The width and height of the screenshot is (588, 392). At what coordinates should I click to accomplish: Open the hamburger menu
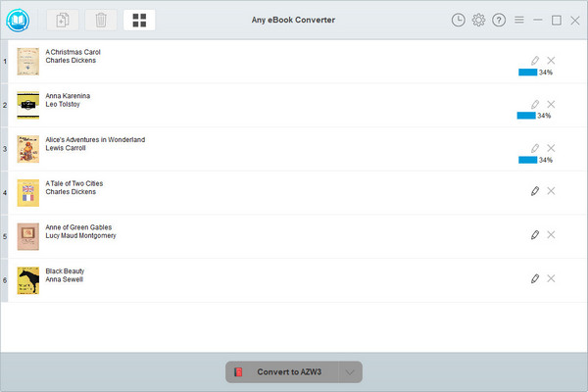tap(519, 20)
